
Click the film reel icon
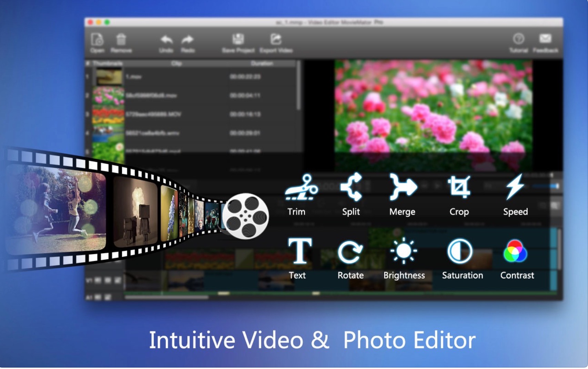[245, 216]
